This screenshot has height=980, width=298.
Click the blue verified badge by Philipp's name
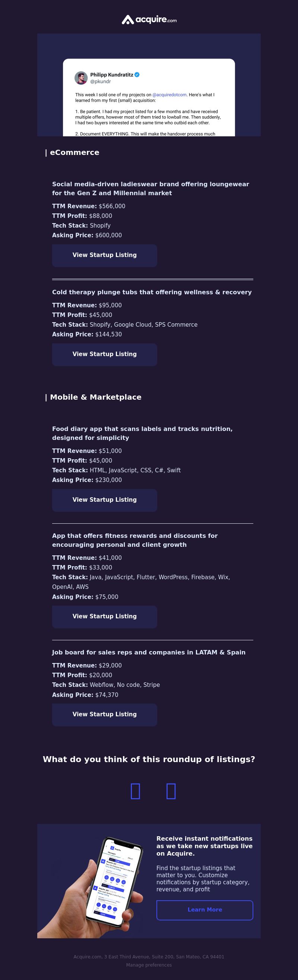137,74
